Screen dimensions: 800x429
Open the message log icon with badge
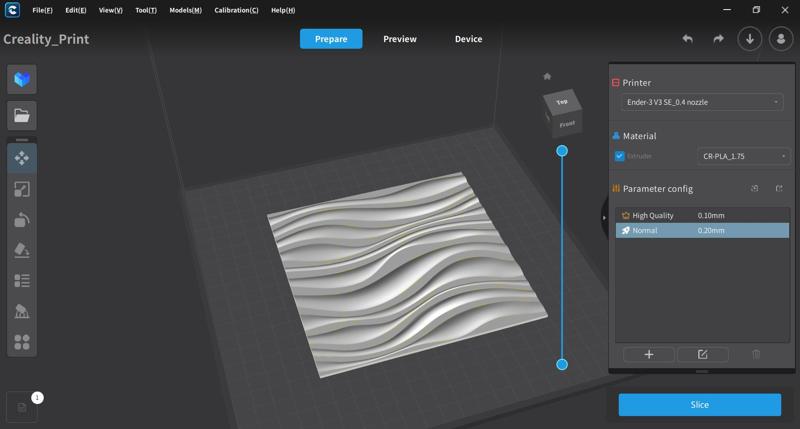coord(22,407)
